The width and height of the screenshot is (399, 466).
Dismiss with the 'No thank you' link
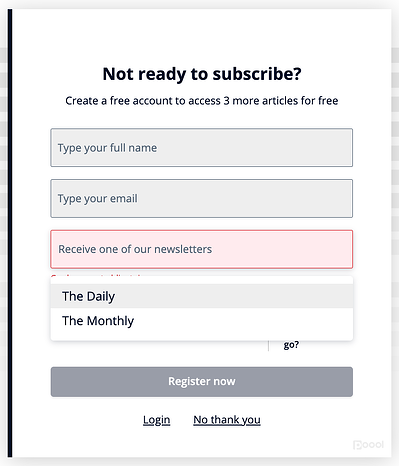pyautogui.click(x=227, y=420)
